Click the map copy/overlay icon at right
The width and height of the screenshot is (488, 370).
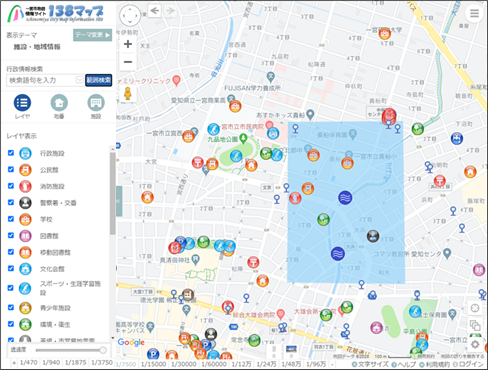click(475, 325)
